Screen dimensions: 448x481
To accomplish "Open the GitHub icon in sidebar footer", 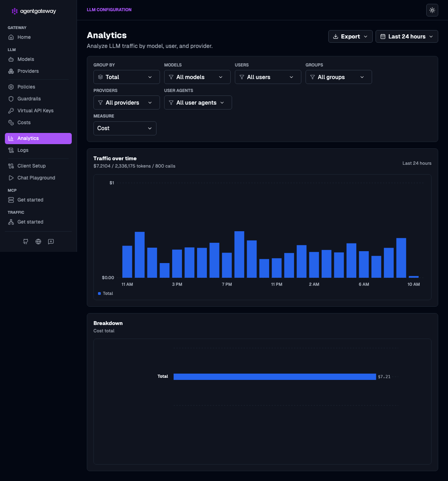I will point(26,241).
